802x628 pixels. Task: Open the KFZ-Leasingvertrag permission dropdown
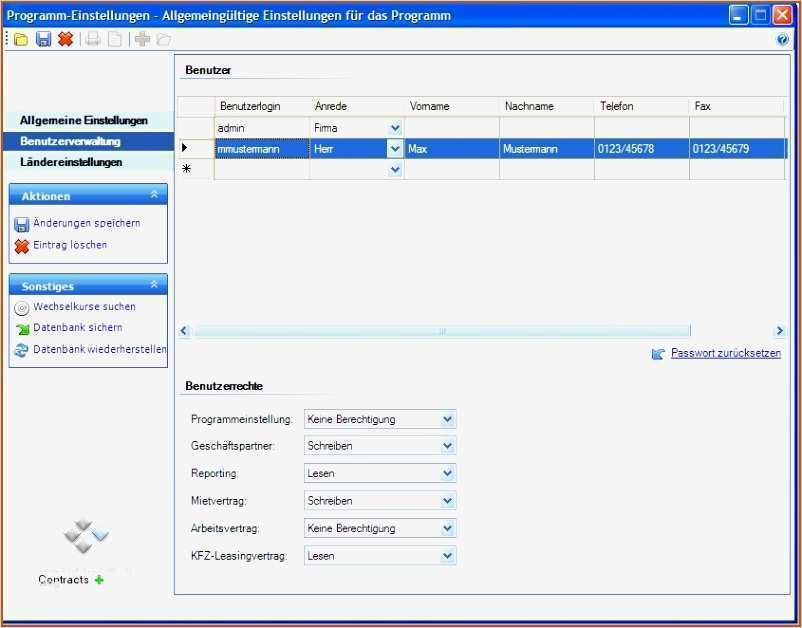click(x=447, y=555)
